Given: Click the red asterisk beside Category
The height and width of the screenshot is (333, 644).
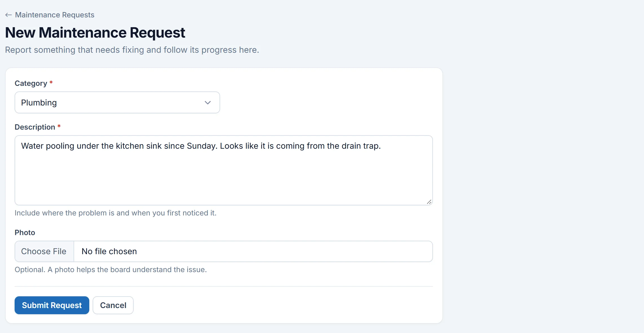Looking at the screenshot, I should pos(51,83).
